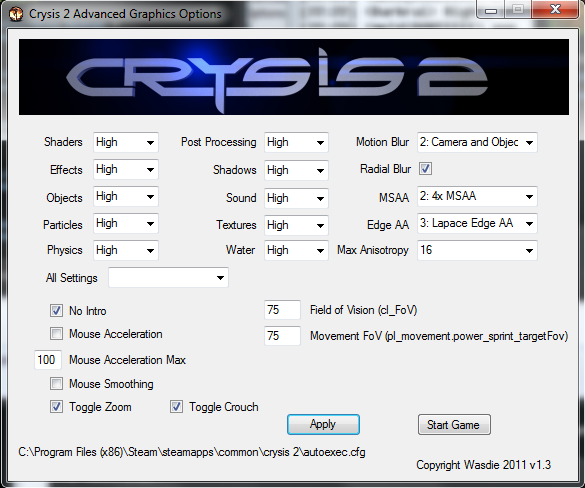Click the Field of Vision input field

tap(282, 310)
